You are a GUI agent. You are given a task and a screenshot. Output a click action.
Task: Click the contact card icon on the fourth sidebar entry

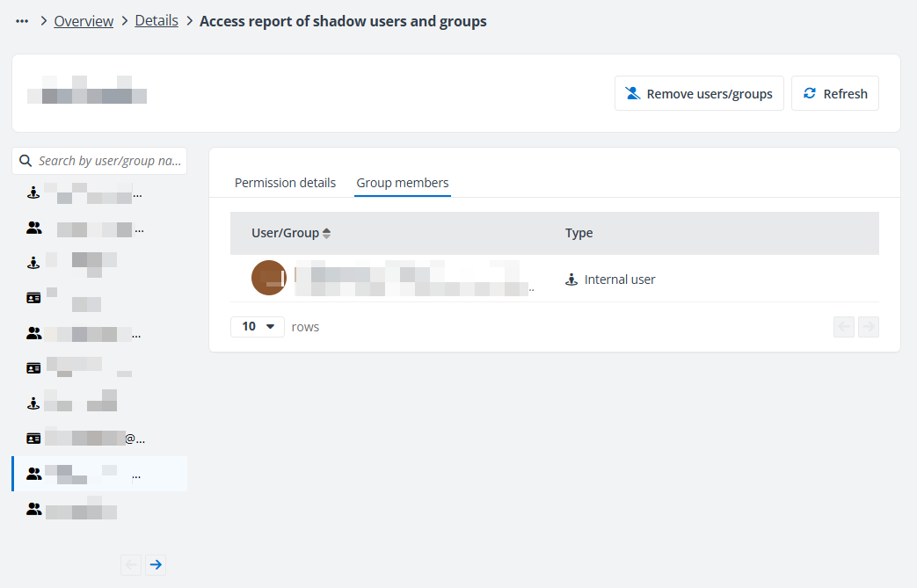[x=33, y=297]
